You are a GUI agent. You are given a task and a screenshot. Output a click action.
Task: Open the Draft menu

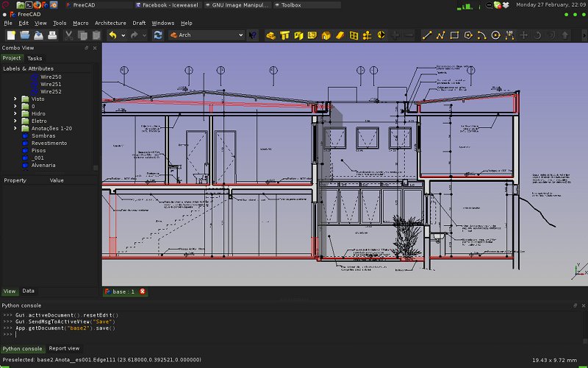tap(139, 23)
